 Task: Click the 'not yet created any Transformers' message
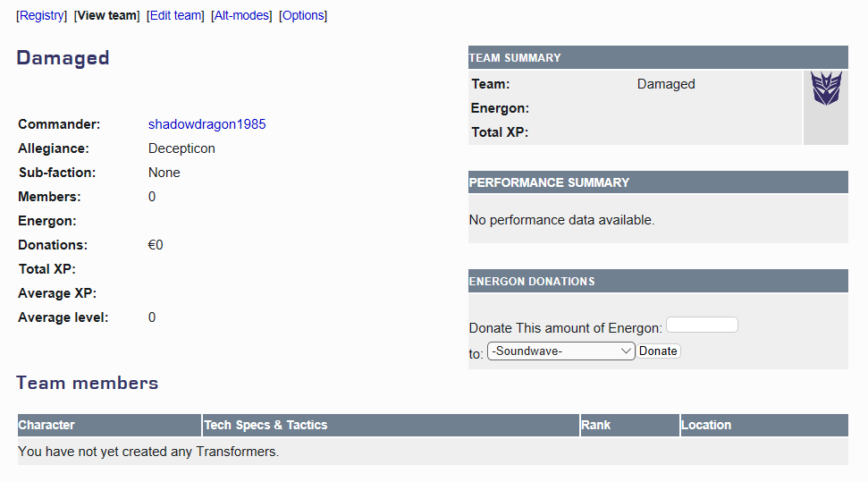(148, 452)
